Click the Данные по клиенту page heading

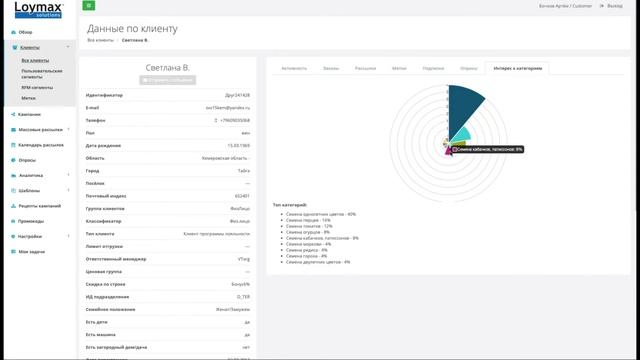pos(132,29)
